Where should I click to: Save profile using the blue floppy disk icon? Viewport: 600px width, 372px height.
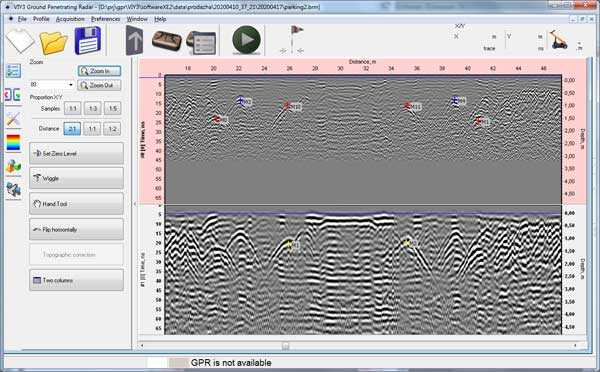click(88, 40)
